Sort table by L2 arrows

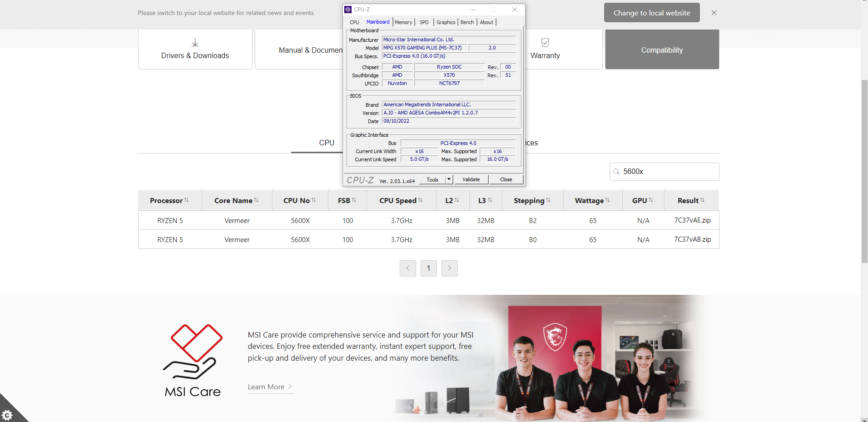tap(456, 200)
